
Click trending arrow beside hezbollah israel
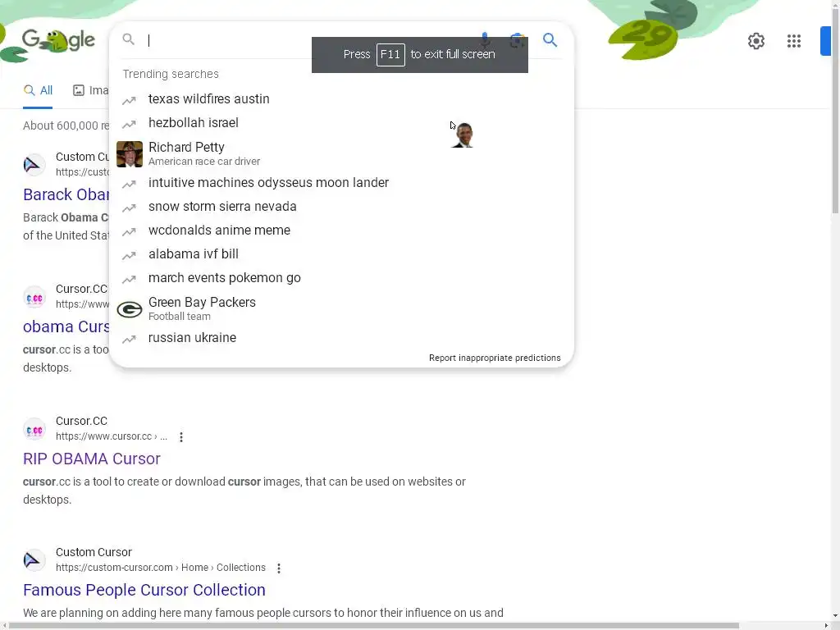[129, 125]
